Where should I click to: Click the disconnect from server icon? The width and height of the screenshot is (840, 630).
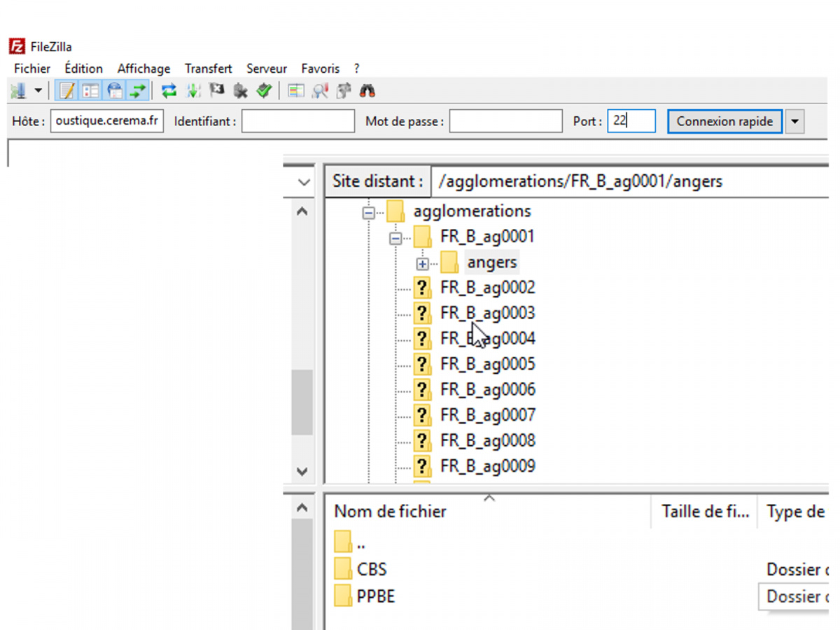point(240,90)
